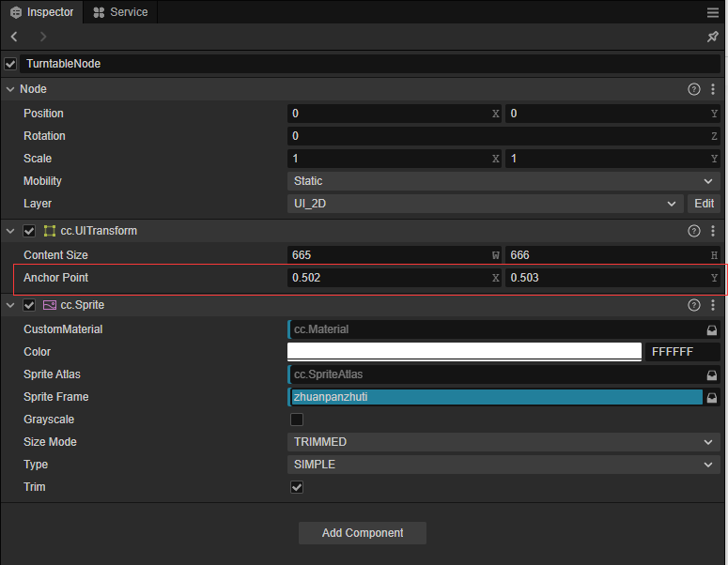728x565 pixels.
Task: Click the Add Component button
Action: coord(363,533)
